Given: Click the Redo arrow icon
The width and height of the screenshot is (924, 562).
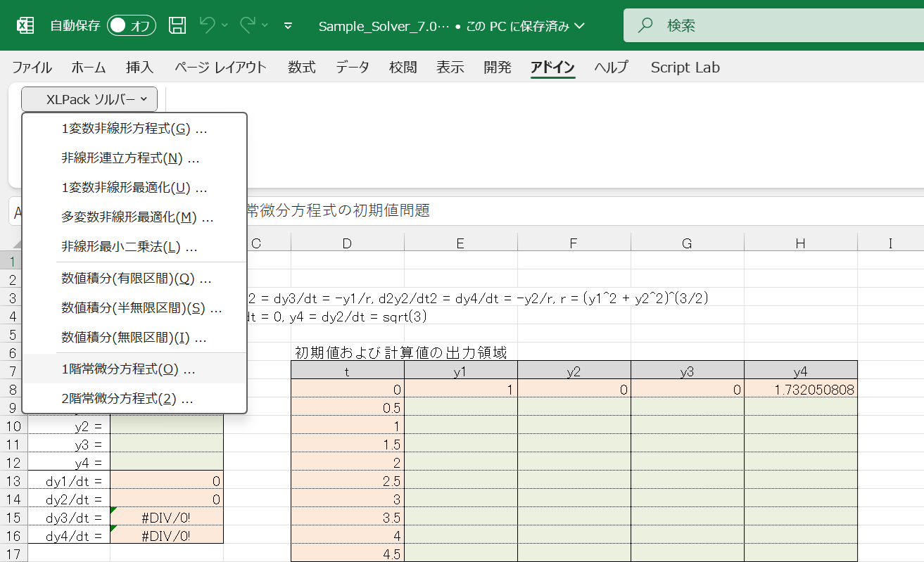Looking at the screenshot, I should click(248, 26).
